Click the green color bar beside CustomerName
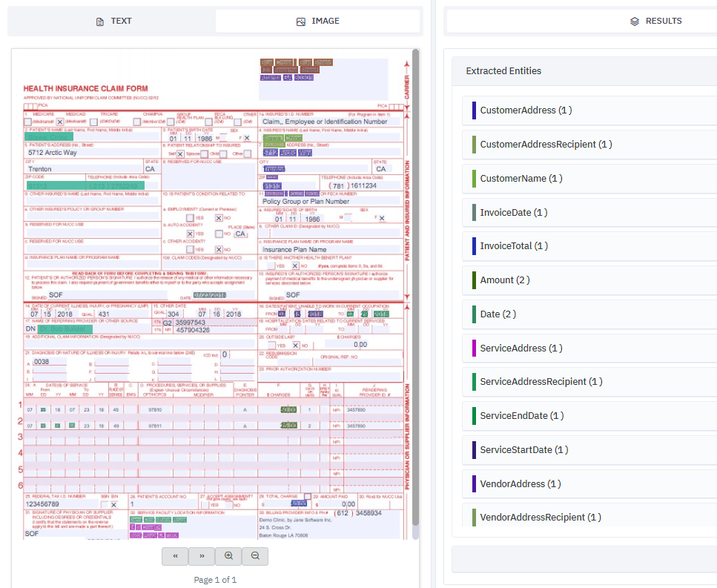Image resolution: width=717 pixels, height=588 pixels. click(472, 178)
